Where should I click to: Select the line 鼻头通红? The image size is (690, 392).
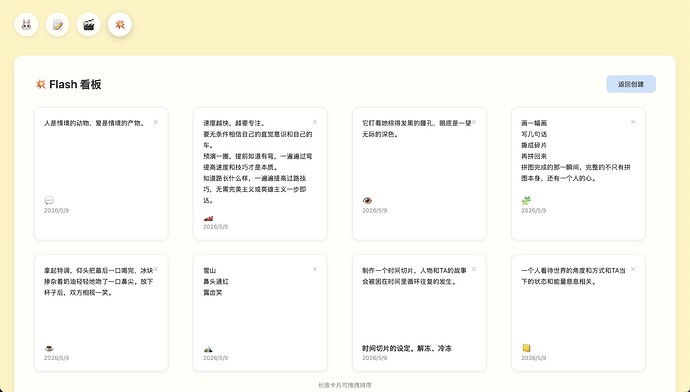[x=216, y=282]
